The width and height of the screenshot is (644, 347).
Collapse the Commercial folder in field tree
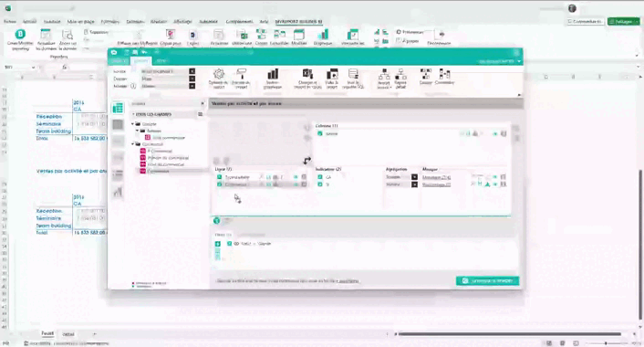pos(132,144)
